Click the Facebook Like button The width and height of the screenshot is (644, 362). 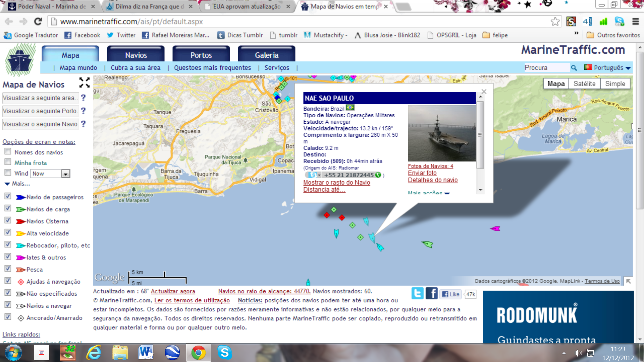(x=450, y=294)
